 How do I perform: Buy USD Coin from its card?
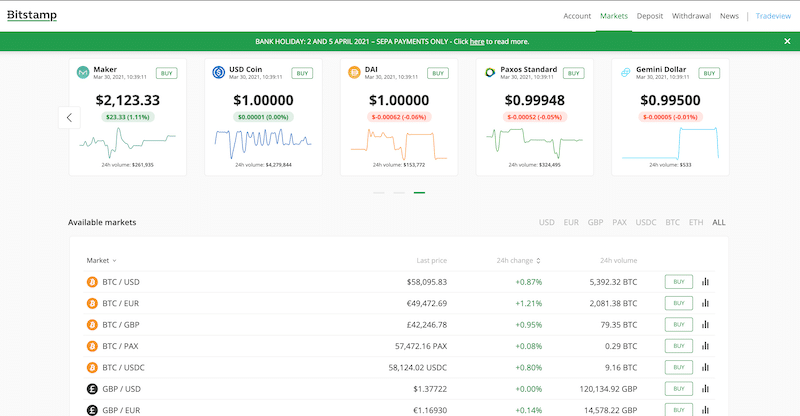303,74
